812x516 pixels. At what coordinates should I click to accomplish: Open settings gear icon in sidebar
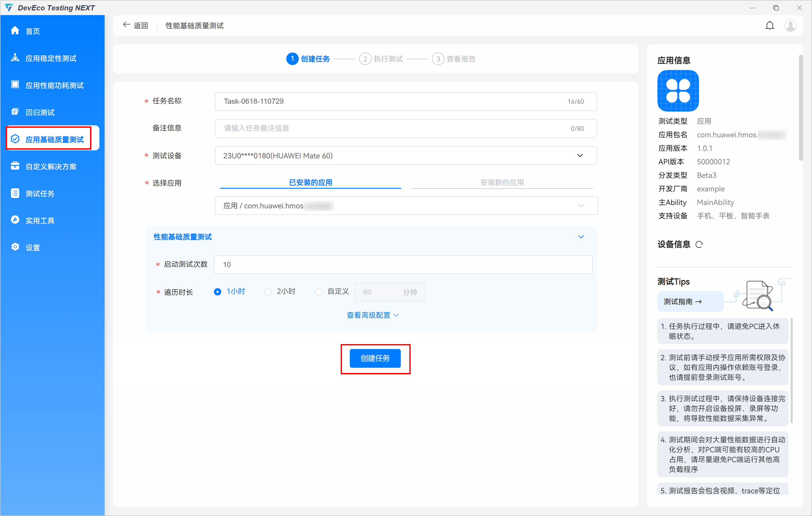click(15, 247)
